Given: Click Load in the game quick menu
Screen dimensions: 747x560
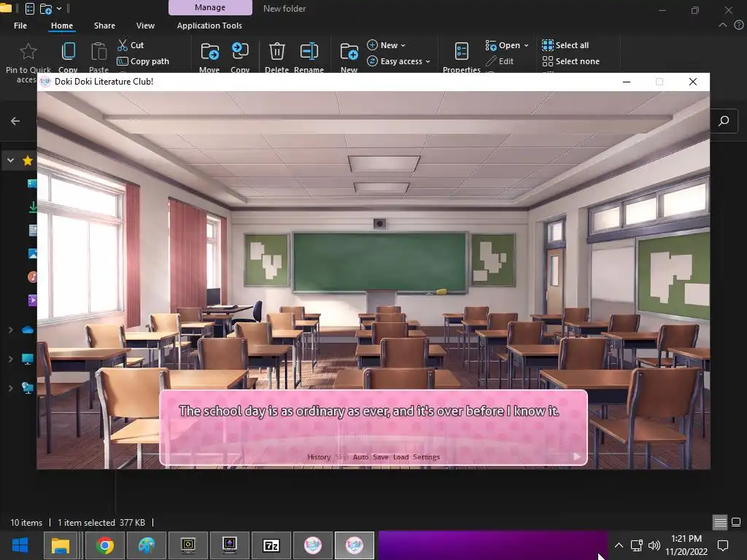Looking at the screenshot, I should 400,456.
